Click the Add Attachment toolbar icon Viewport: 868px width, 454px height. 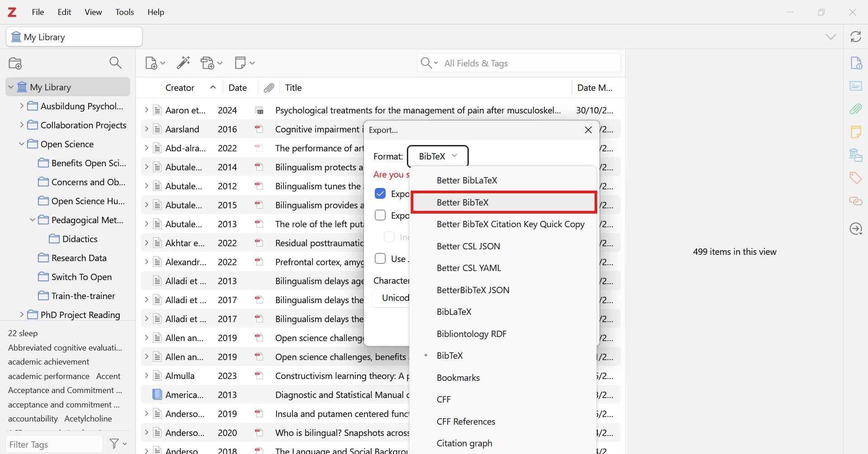coord(212,63)
